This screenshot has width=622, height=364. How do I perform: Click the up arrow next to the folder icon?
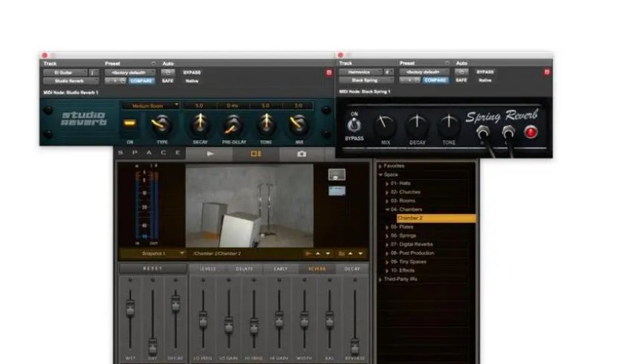(x=351, y=253)
